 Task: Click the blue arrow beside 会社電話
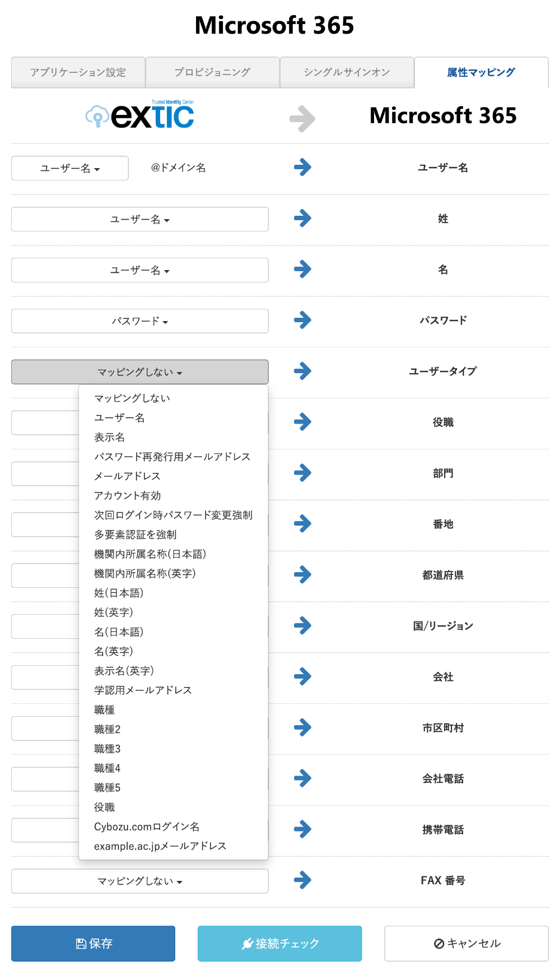point(302,778)
